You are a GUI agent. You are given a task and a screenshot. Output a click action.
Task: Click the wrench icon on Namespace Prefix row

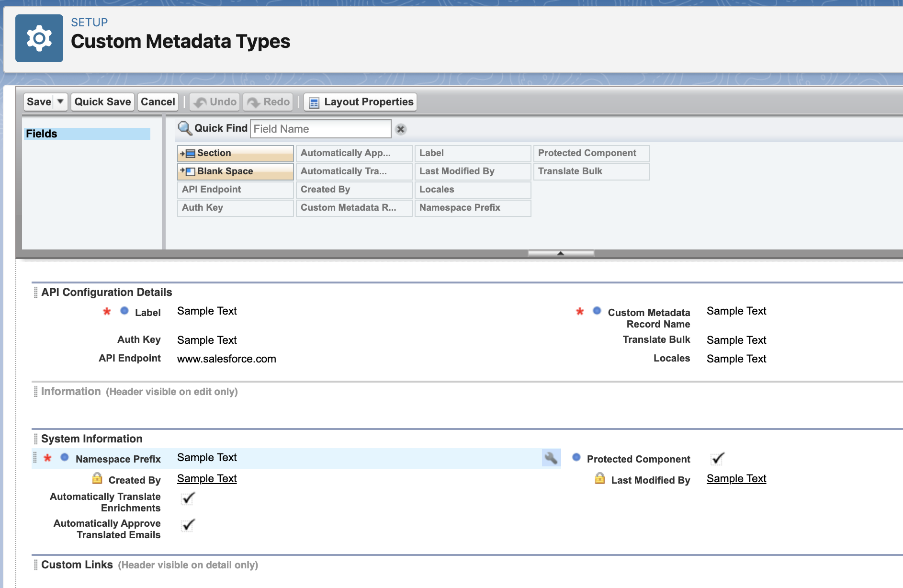tap(551, 458)
